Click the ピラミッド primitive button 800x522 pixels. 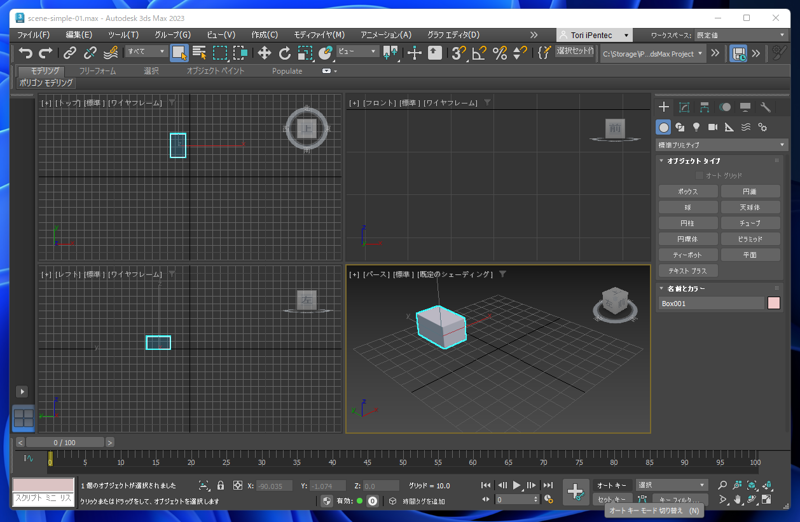click(750, 239)
